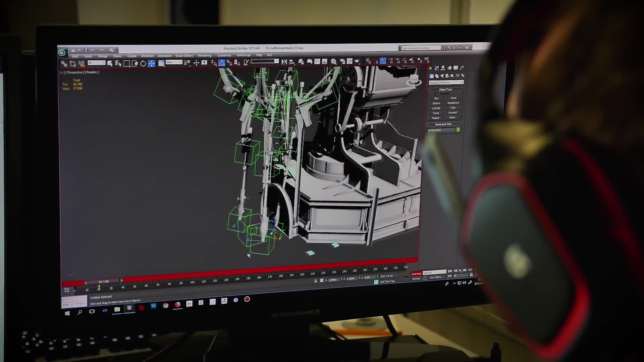Switch to Hierarchy command panel
644x362 pixels.
pyautogui.click(x=443, y=68)
